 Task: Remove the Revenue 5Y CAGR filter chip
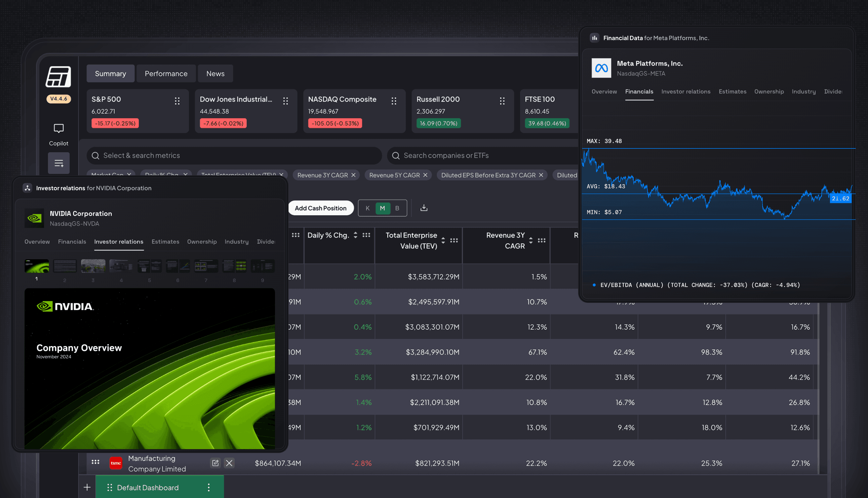click(425, 175)
